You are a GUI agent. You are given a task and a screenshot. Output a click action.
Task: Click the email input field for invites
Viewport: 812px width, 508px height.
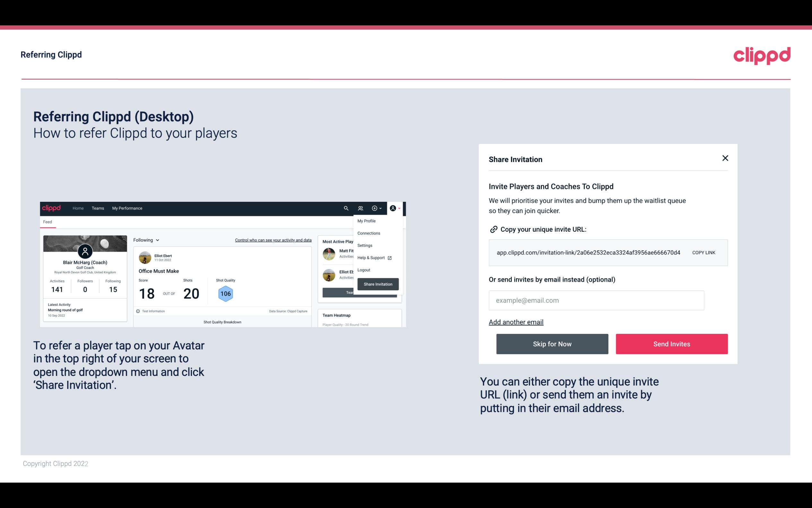click(x=596, y=300)
